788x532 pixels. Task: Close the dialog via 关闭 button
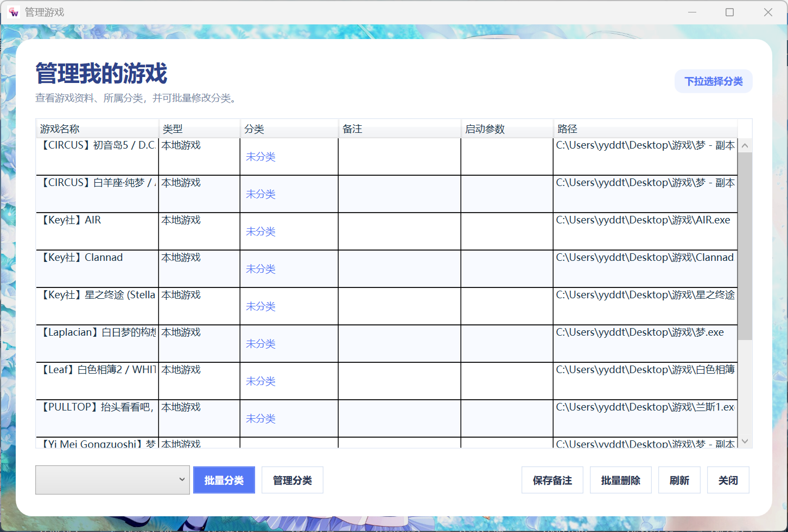[728, 480]
